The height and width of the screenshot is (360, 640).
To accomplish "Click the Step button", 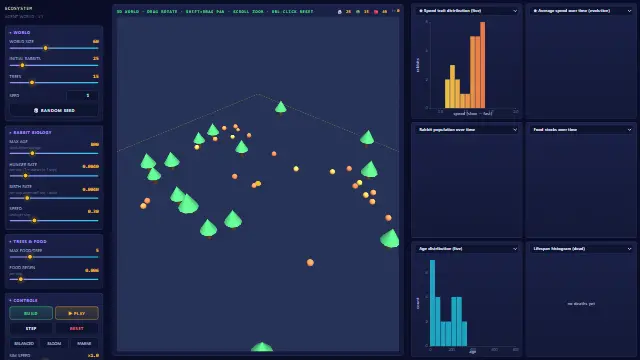I will click(31, 329).
